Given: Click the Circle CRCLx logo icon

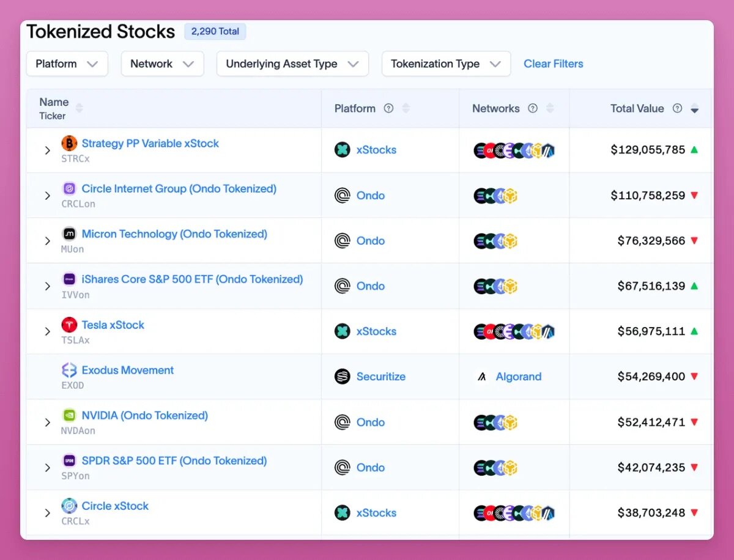Looking at the screenshot, I should pyautogui.click(x=69, y=506).
